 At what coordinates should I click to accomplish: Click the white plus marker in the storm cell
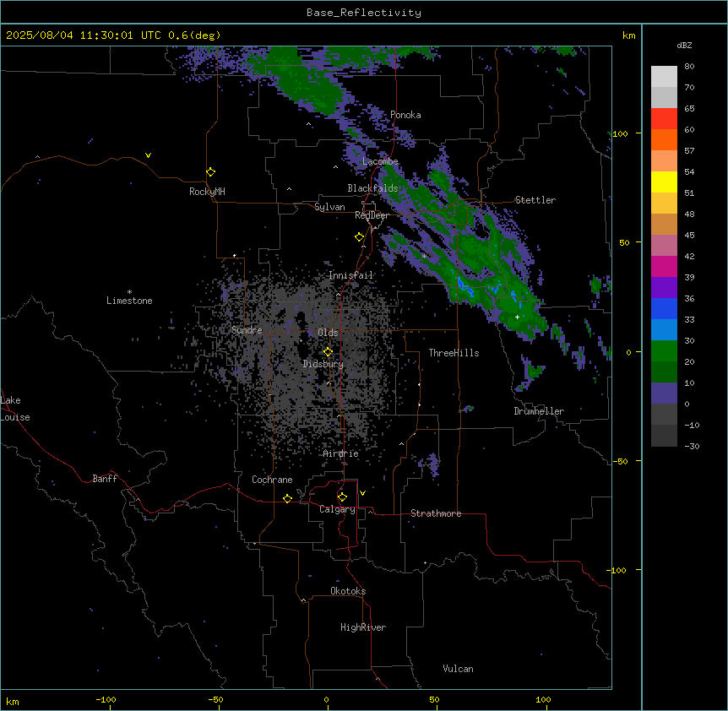(517, 317)
